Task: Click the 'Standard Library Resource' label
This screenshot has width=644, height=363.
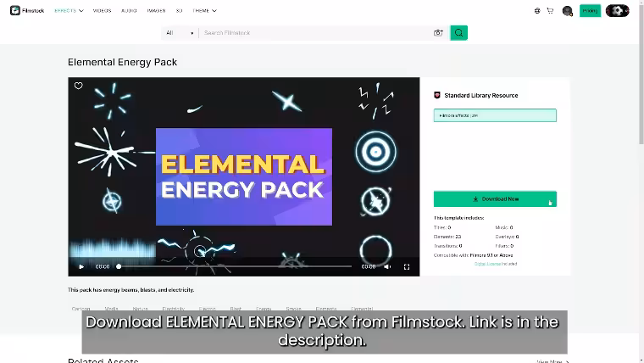Action: tap(481, 95)
